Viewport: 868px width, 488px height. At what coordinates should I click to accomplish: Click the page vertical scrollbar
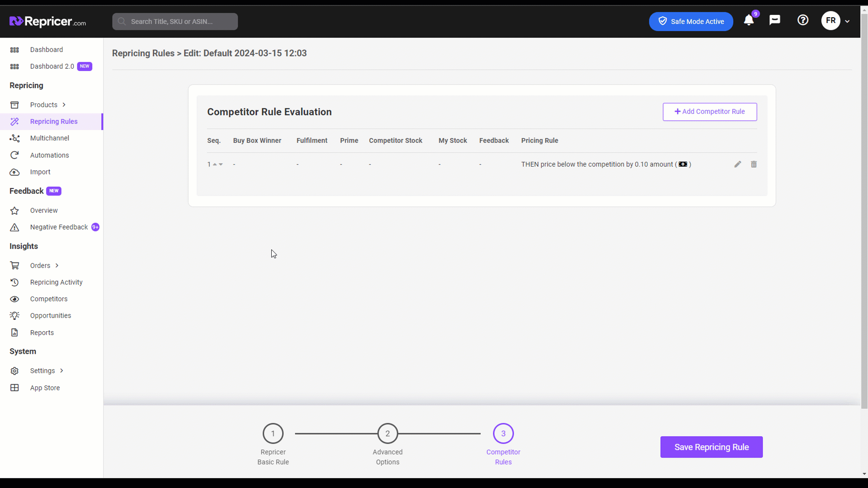pyautogui.click(x=864, y=211)
